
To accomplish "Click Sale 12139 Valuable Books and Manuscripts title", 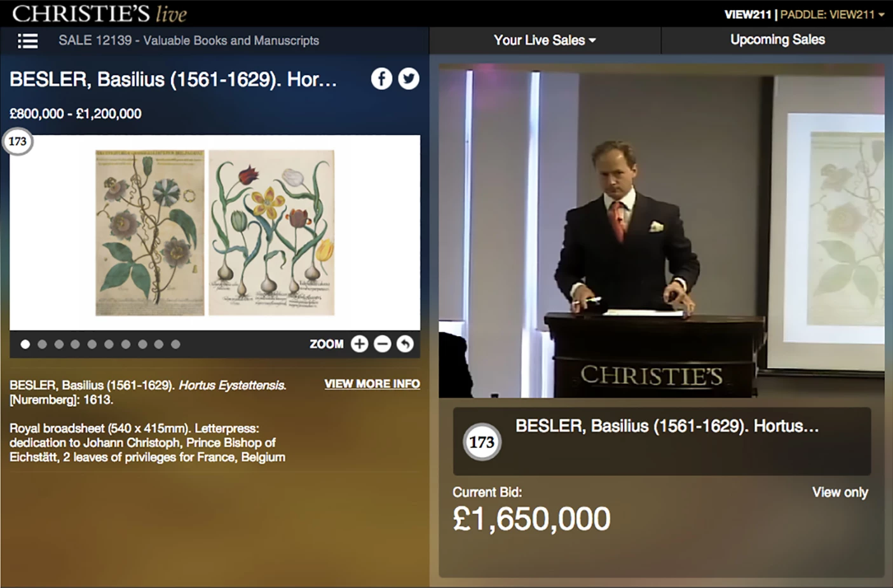I will pyautogui.click(x=189, y=41).
